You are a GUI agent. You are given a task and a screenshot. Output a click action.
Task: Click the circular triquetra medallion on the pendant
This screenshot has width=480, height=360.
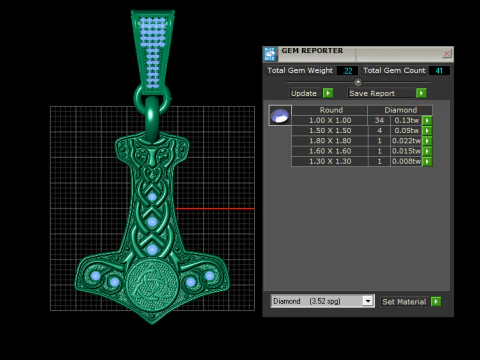tap(153, 283)
